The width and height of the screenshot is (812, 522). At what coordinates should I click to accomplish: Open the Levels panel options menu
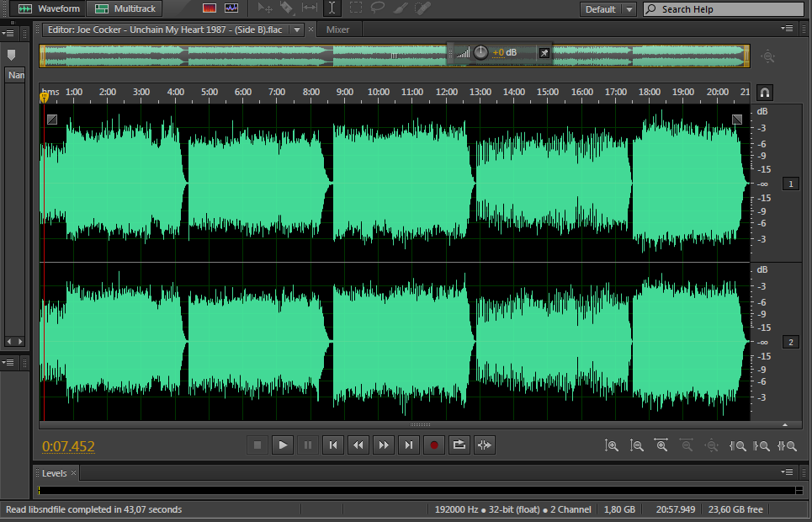point(787,471)
